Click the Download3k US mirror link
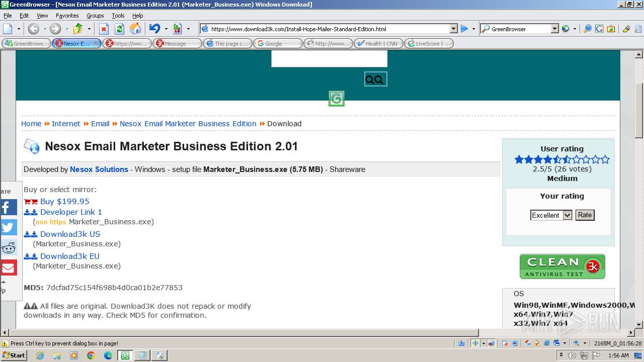This screenshot has height=362, width=644. point(70,234)
